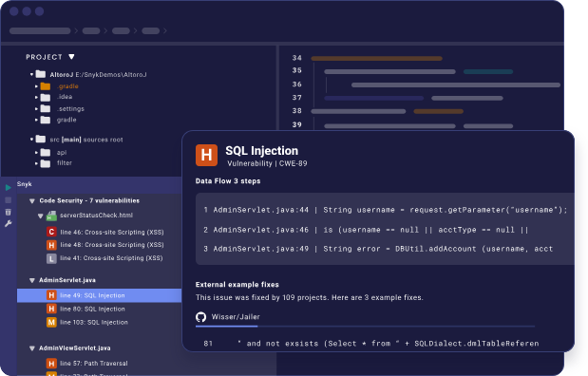Clear Snyk results with the trash icon
588x376 pixels.
(8, 212)
